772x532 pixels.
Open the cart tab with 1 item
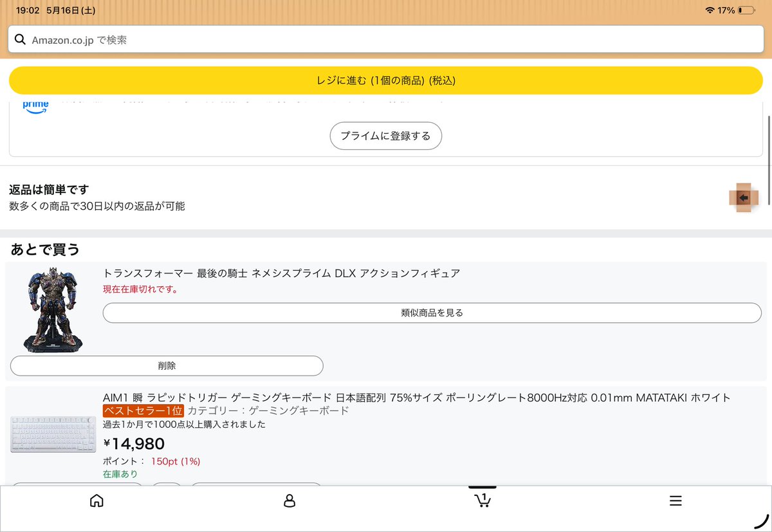pos(482,500)
